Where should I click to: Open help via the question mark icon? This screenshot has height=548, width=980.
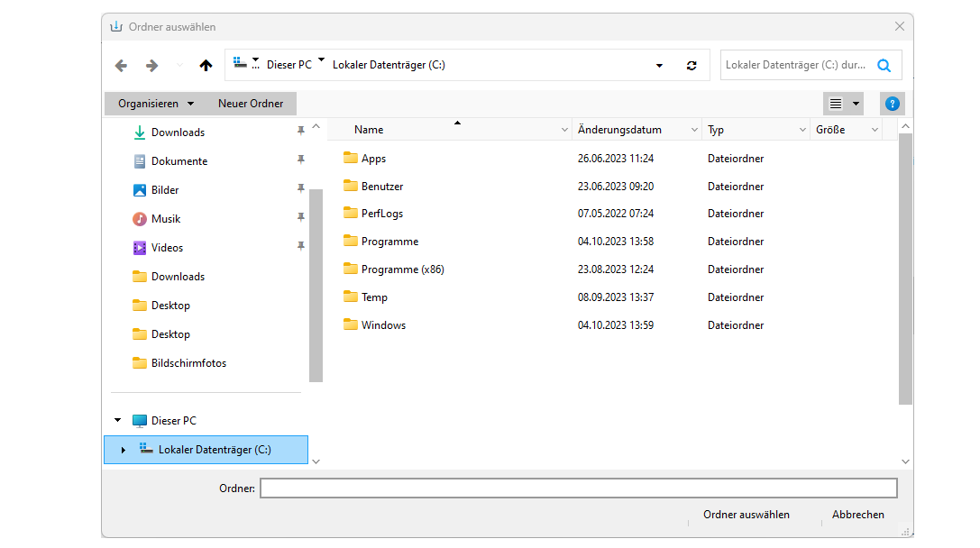(x=893, y=104)
